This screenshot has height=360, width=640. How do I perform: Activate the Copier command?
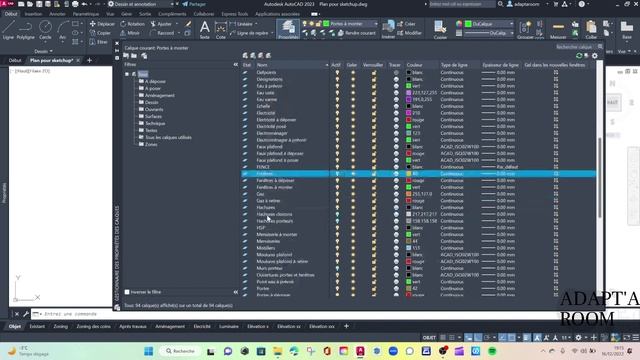pyautogui.click(x=100, y=33)
